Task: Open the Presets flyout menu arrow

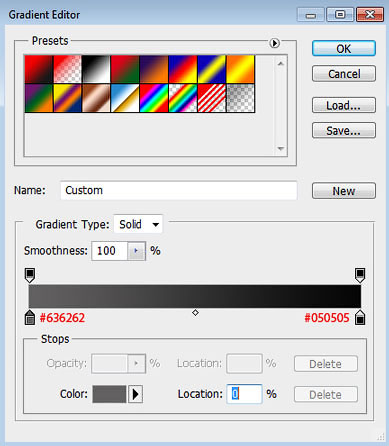Action: 274,43
